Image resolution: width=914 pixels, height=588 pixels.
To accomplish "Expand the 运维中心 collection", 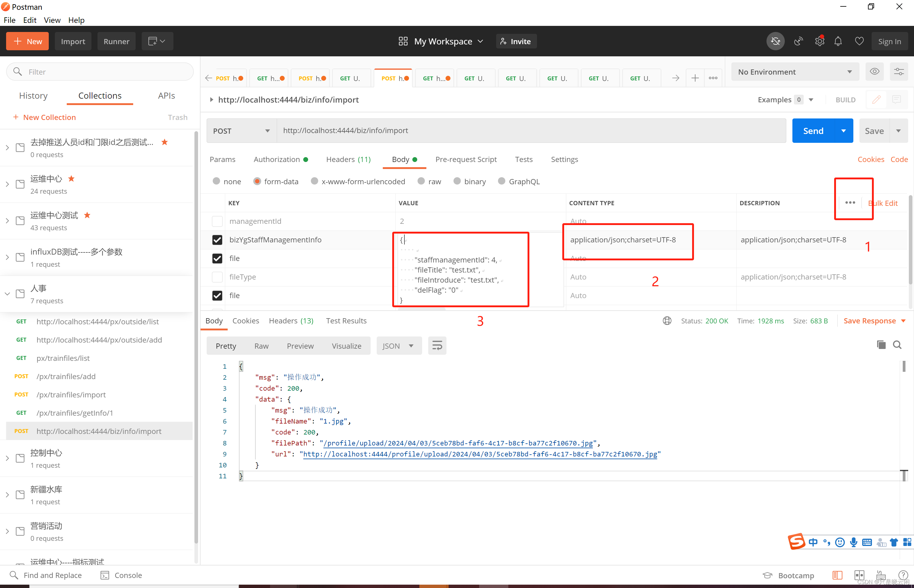I will click(7, 185).
